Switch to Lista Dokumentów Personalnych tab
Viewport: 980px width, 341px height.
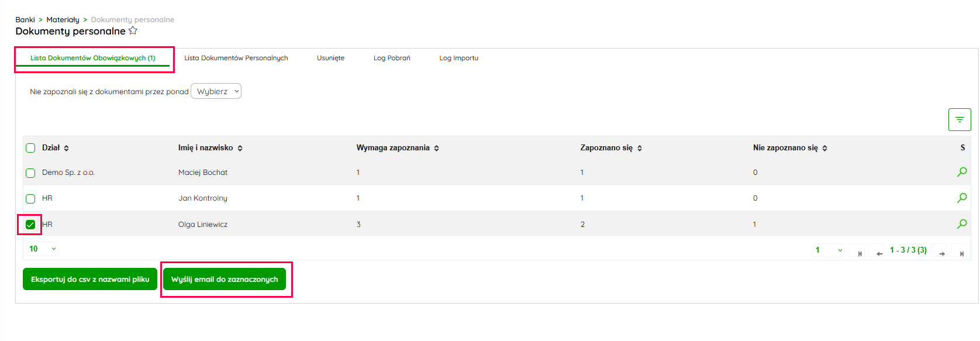[236, 58]
